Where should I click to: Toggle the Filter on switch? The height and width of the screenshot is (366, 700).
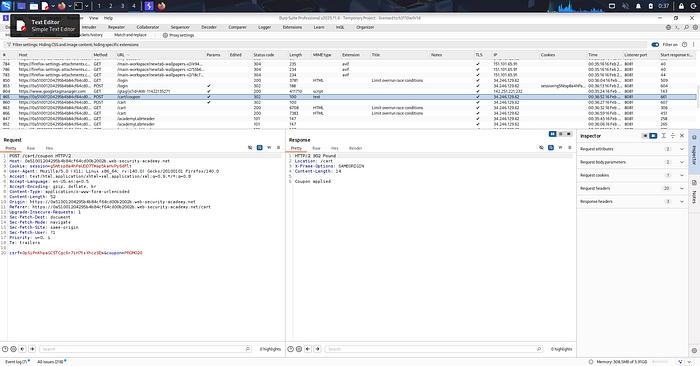(655, 45)
